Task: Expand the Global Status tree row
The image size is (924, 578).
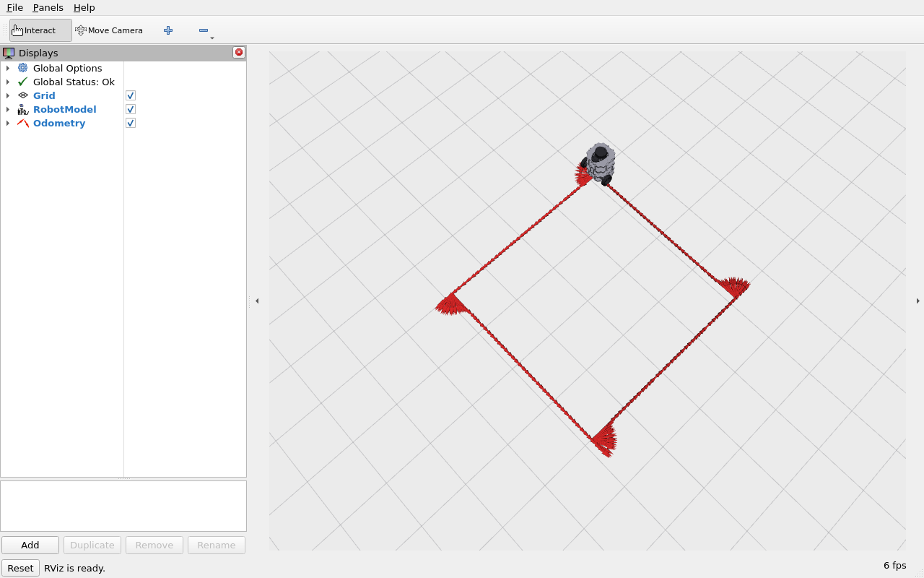Action: (x=8, y=82)
